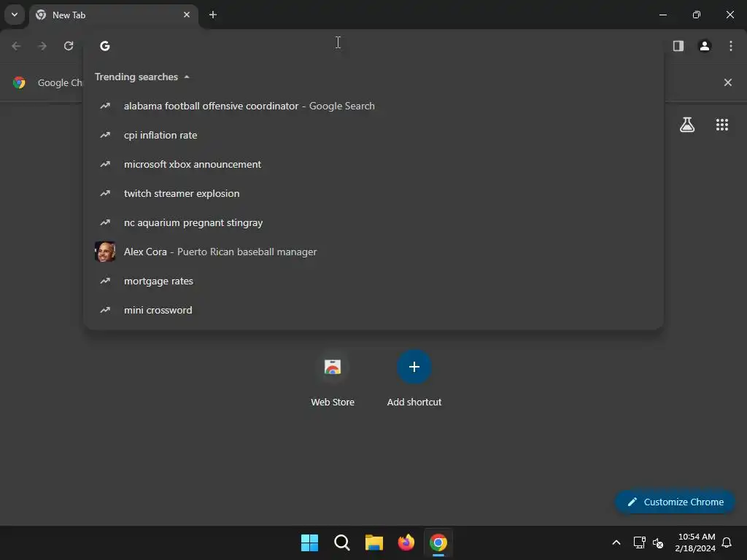
Task: Select 'cpi inflation rate' suggestion
Action: click(x=373, y=135)
